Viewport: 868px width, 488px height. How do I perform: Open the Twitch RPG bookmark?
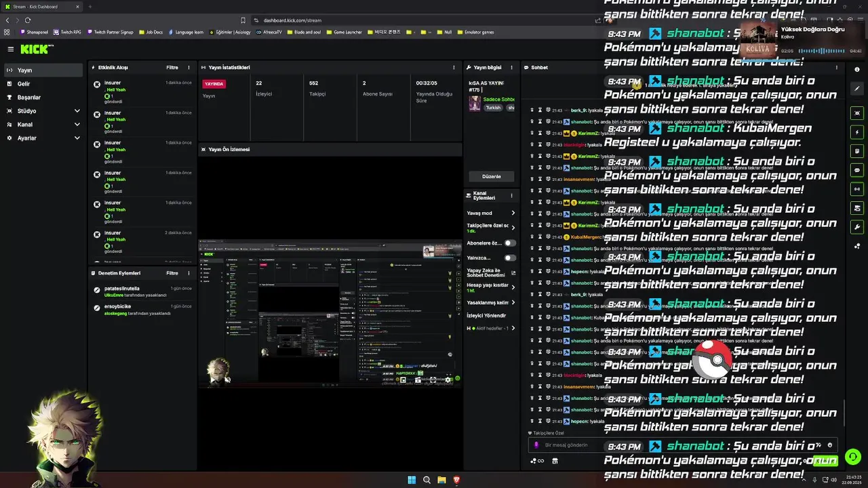click(67, 32)
